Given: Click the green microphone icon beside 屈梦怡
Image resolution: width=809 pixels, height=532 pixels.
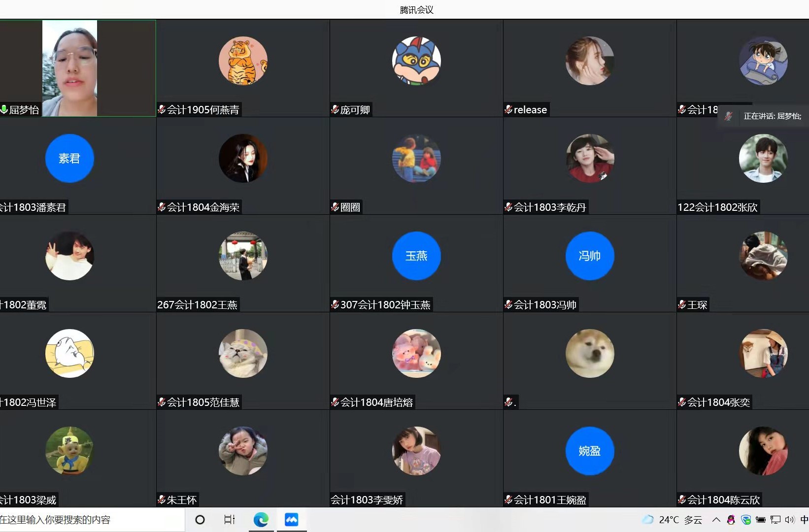Looking at the screenshot, I should (x=4, y=109).
